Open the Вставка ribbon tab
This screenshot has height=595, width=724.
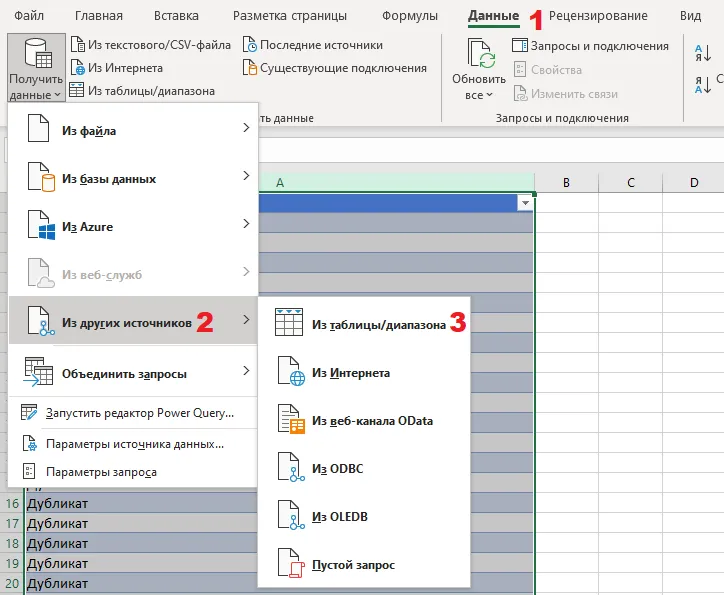pyautogui.click(x=177, y=16)
